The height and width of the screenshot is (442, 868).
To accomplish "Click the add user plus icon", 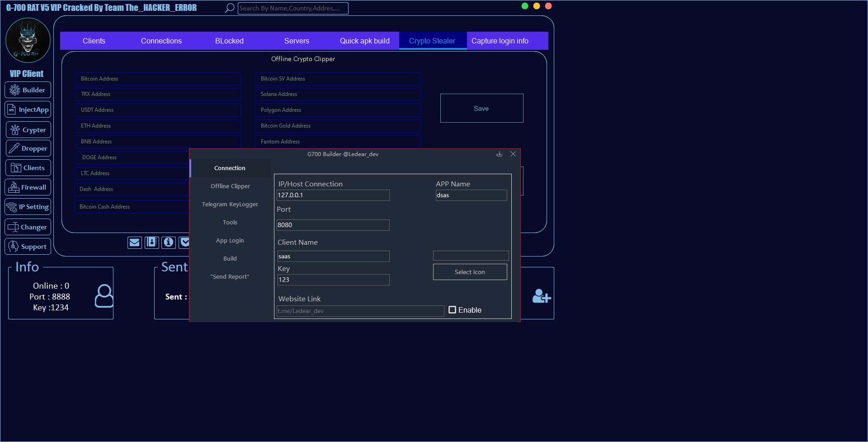I will click(541, 296).
